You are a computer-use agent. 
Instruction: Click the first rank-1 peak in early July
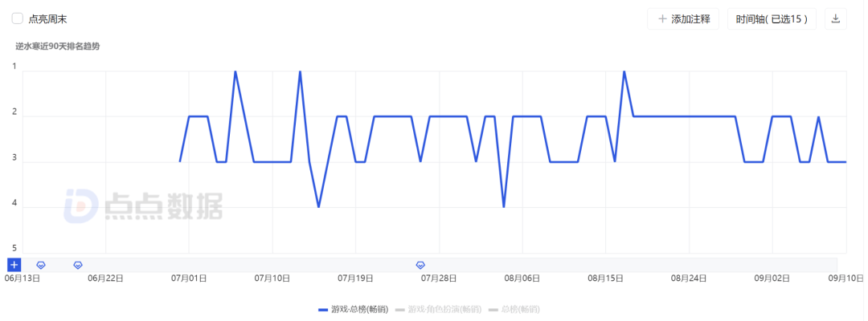(235, 71)
